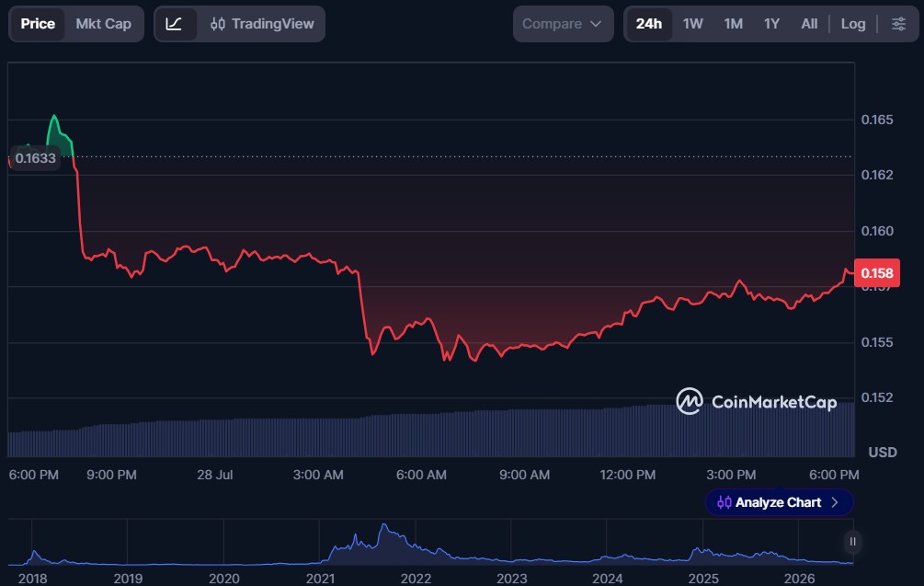Expand the Compare dropdown
The height and width of the screenshot is (586, 924).
(x=563, y=24)
